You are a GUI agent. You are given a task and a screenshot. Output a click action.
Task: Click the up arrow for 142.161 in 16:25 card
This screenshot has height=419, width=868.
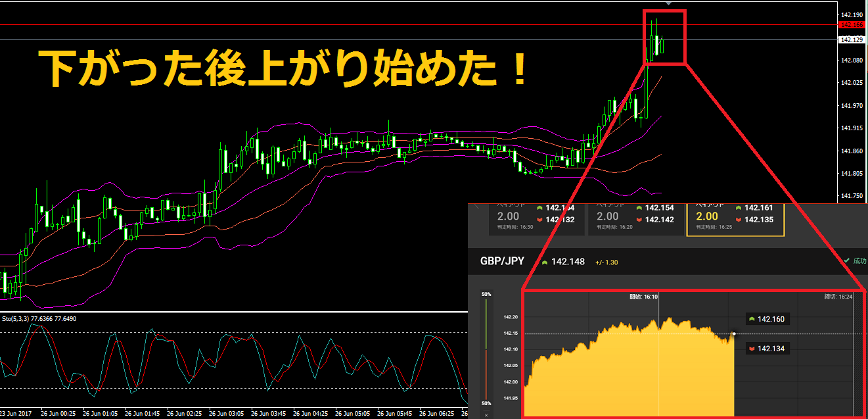(738, 208)
